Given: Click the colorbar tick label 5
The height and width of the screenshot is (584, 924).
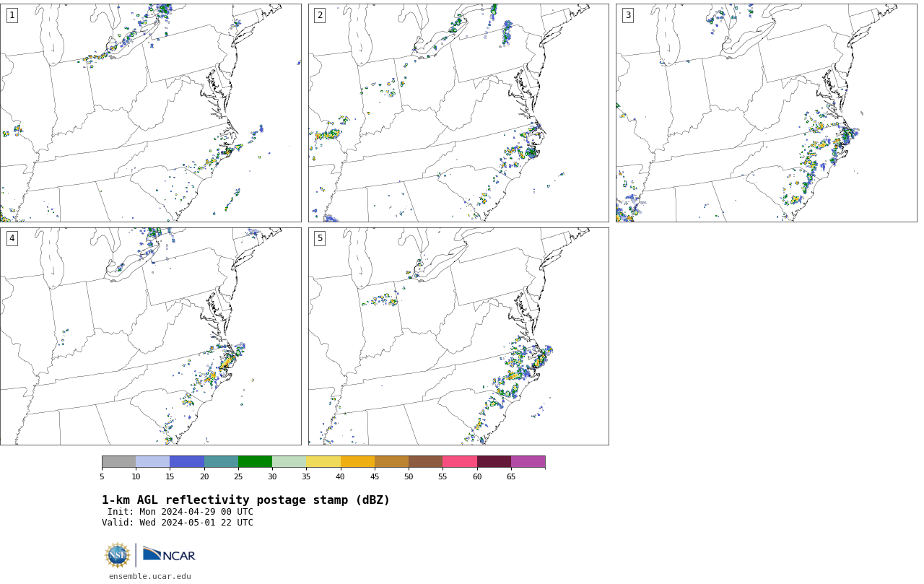Looking at the screenshot, I should tap(102, 476).
